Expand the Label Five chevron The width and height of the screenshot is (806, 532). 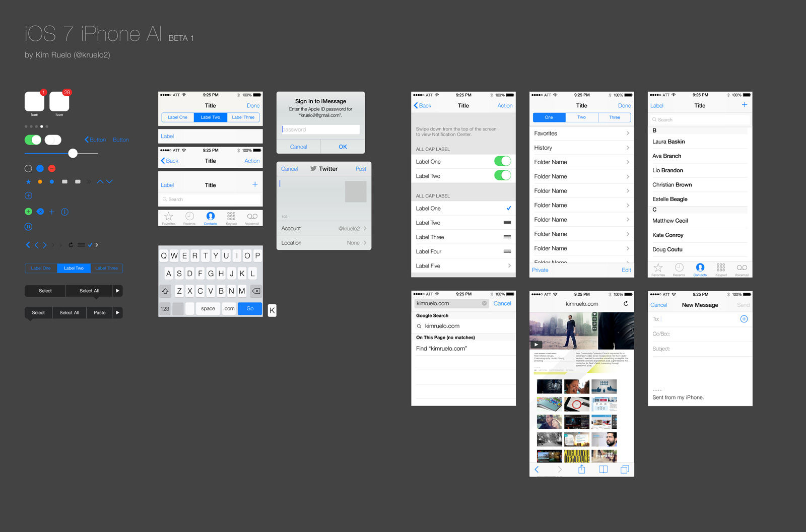click(509, 265)
